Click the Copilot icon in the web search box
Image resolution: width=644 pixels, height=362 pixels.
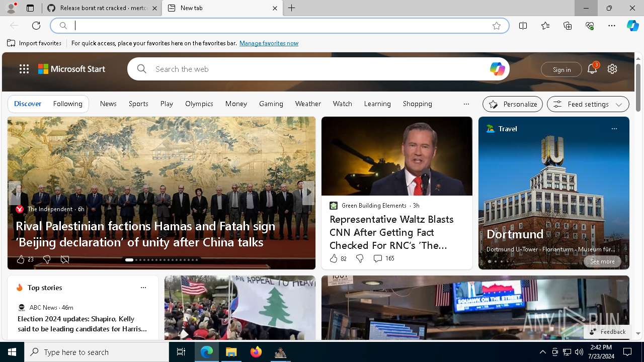(x=497, y=69)
